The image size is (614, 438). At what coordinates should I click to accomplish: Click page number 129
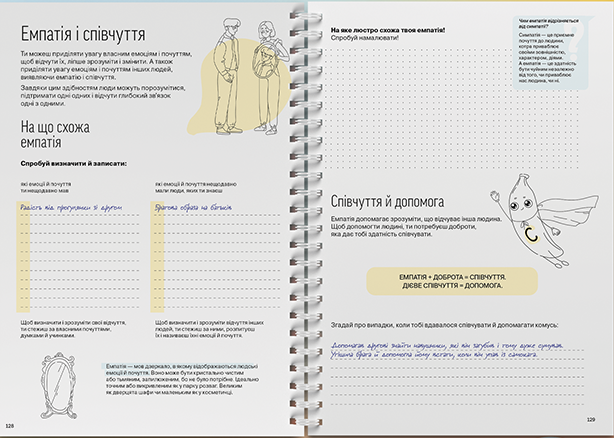pos(591,419)
